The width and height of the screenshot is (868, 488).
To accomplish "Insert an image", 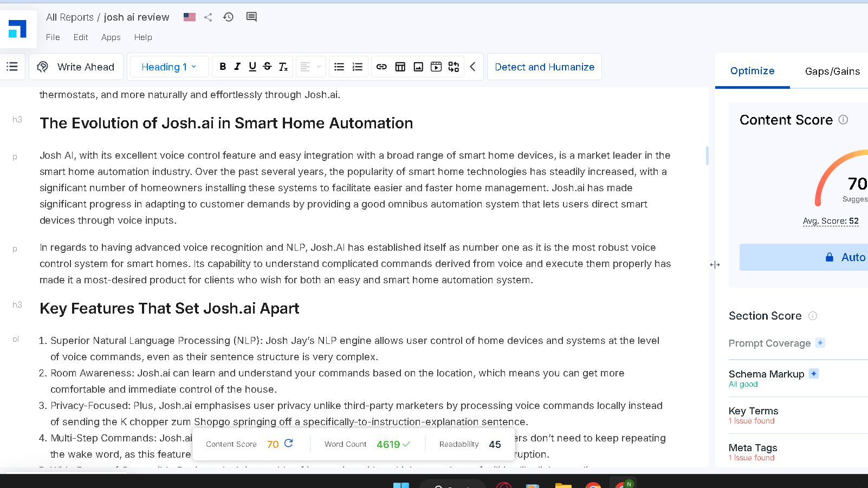I will coord(418,67).
